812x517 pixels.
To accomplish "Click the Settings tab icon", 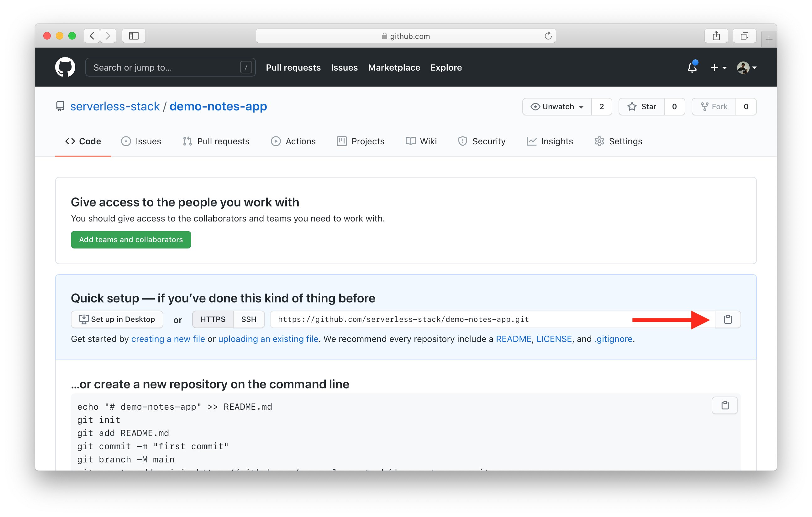I will (x=599, y=141).
